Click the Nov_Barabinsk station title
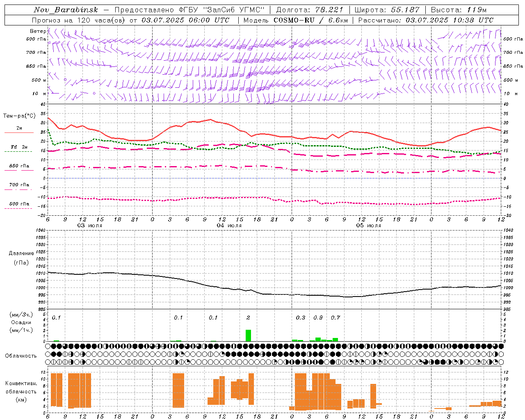Image resolution: width=525 pixels, height=420 pixels. [x=66, y=10]
